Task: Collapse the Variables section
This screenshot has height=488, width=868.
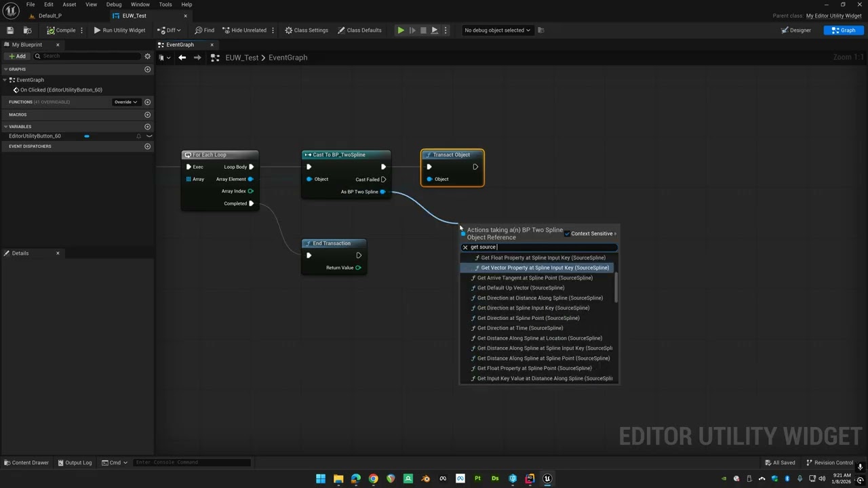Action: pyautogui.click(x=5, y=127)
